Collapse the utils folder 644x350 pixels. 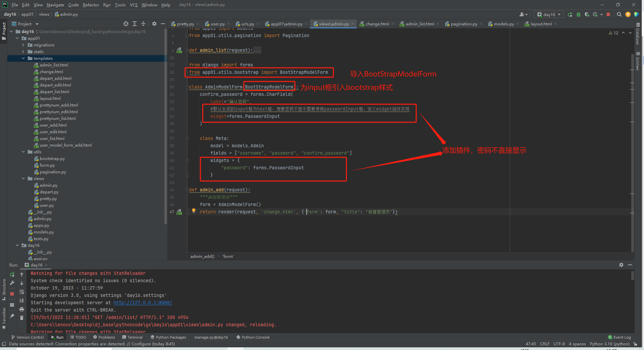23,152
